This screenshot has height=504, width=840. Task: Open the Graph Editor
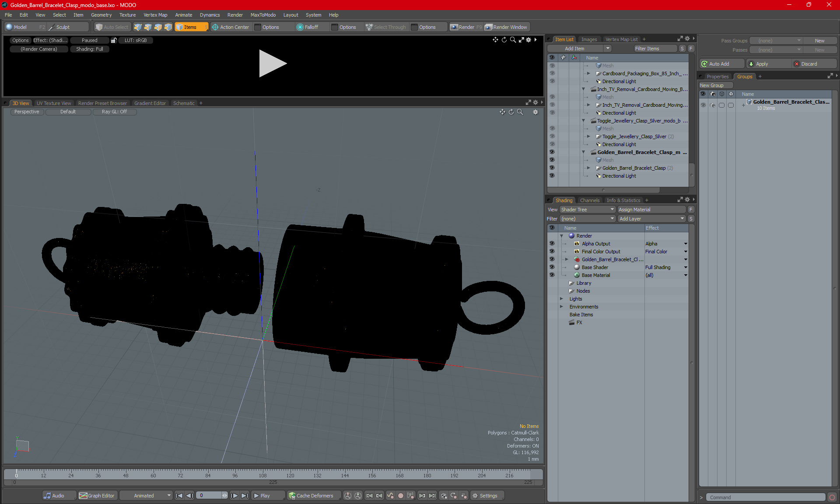97,496
